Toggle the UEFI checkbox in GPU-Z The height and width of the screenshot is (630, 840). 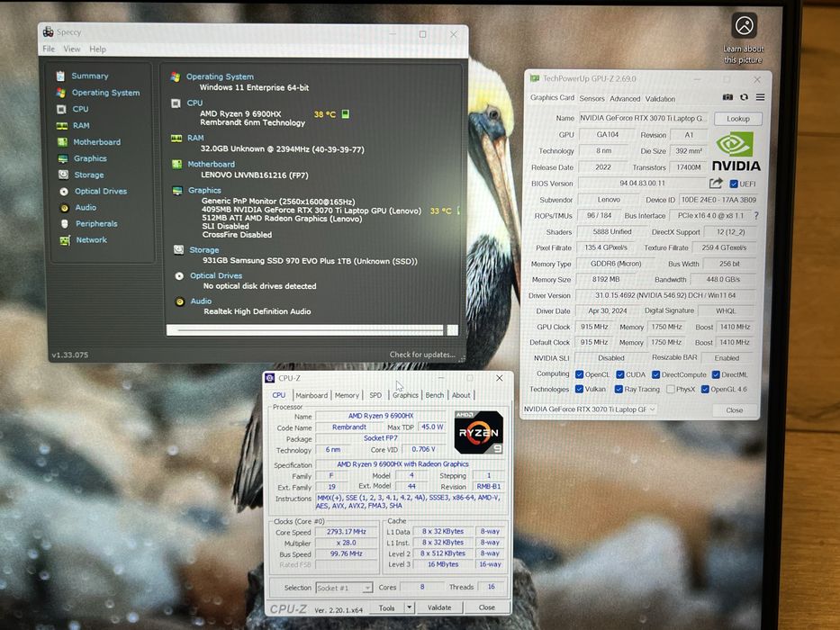click(x=734, y=184)
